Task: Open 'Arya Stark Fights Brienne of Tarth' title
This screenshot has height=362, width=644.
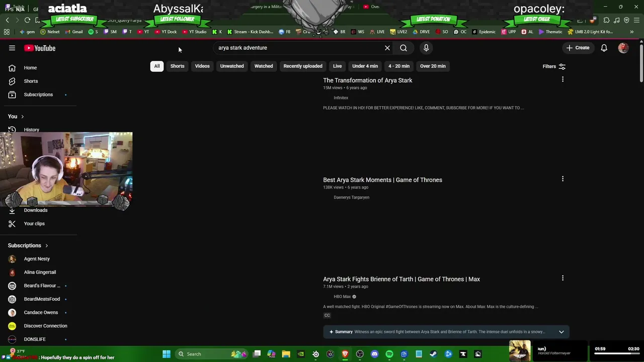Action: click(401, 279)
